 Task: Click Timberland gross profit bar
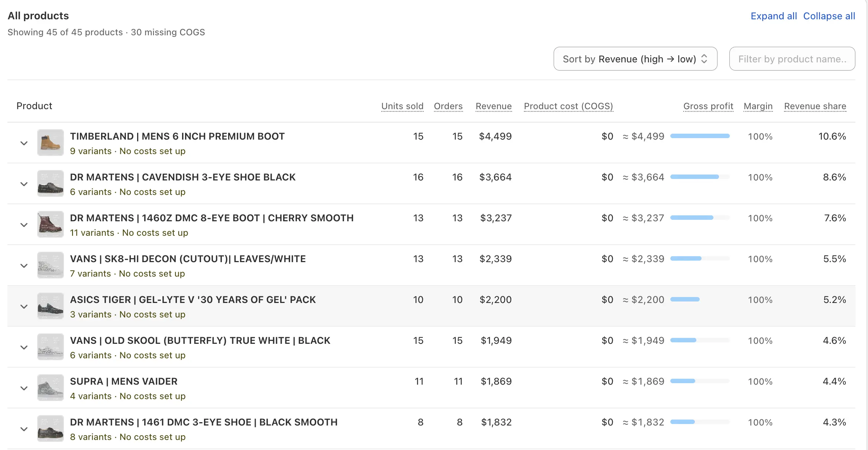[700, 136]
